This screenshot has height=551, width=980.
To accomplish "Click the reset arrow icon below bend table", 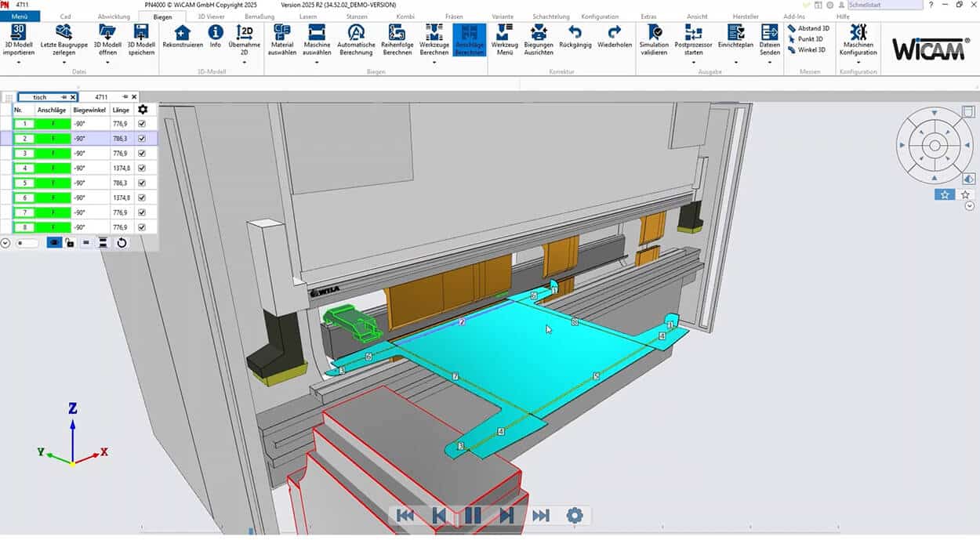I will click(x=122, y=243).
